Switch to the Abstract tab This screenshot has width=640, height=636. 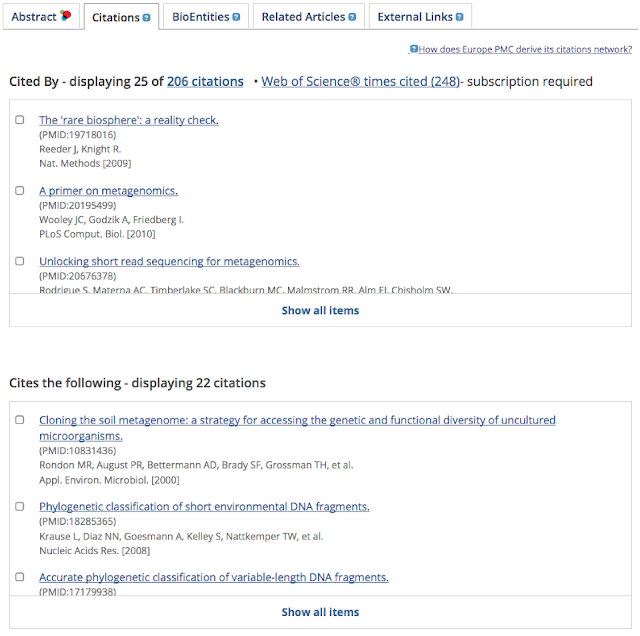pos(34,17)
